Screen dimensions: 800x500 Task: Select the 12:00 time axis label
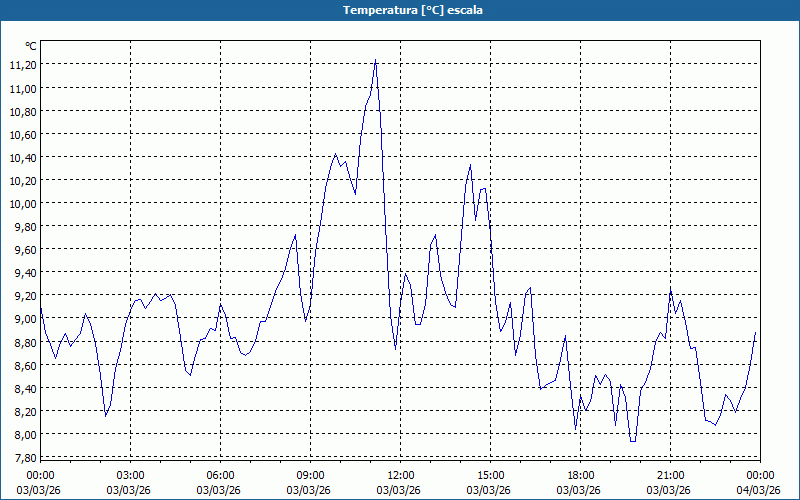click(400, 475)
